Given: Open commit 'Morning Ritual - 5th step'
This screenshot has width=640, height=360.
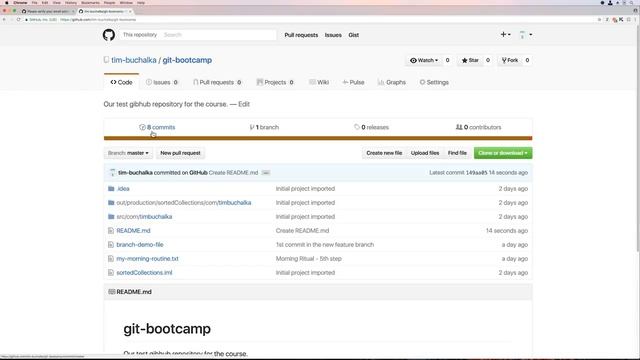Looking at the screenshot, I should click(x=309, y=259).
